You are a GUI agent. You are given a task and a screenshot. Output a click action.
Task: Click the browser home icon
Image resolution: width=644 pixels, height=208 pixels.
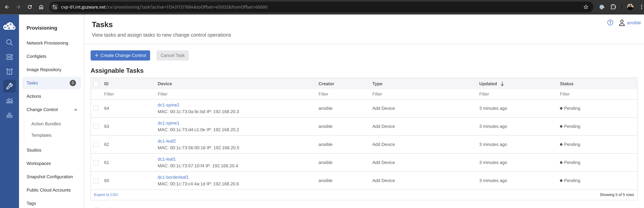pos(41,7)
